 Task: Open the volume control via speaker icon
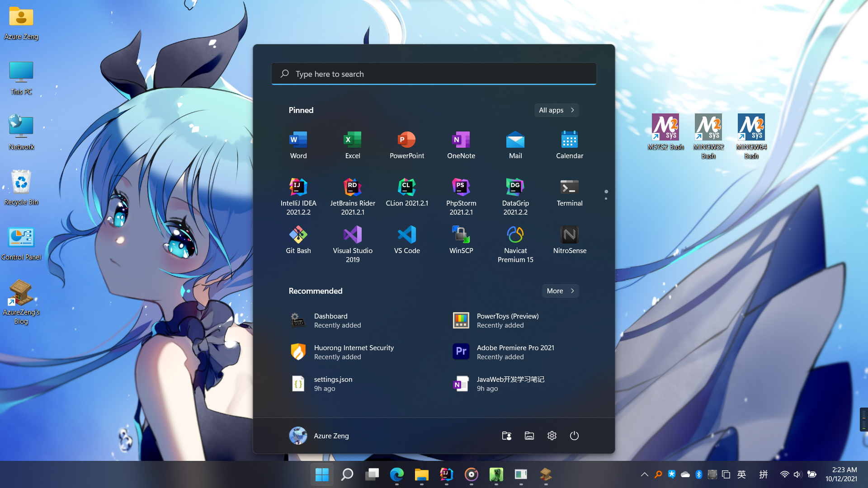coord(797,474)
